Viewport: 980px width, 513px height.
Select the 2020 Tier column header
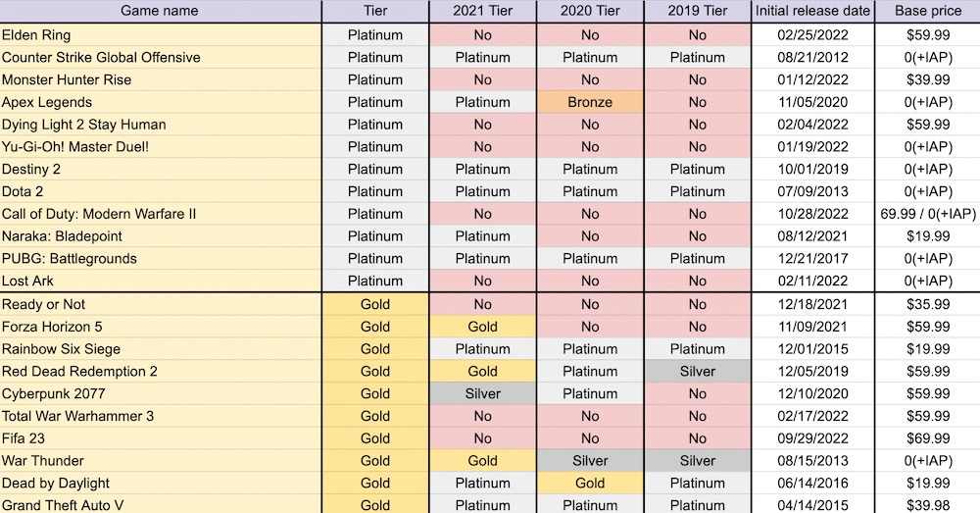tap(590, 11)
